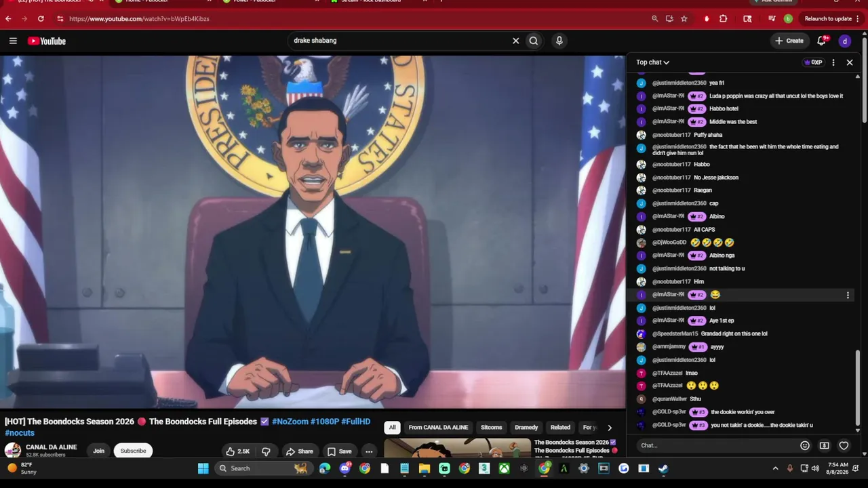Viewport: 868px width, 488px height.
Task: Like the video with thumbs up
Action: pyautogui.click(x=238, y=451)
